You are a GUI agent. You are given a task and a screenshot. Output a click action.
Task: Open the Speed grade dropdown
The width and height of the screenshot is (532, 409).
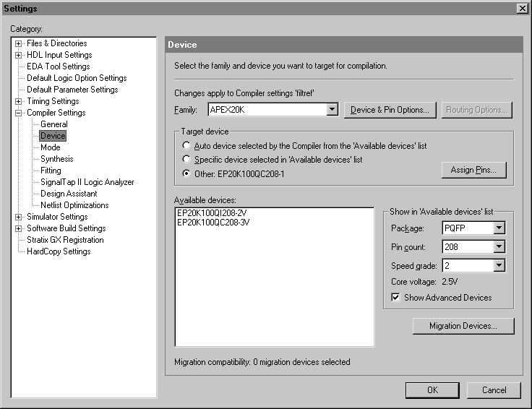[x=499, y=266]
